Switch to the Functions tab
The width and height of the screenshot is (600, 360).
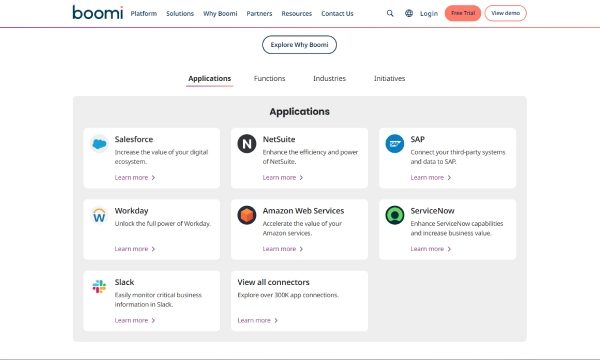(x=269, y=78)
